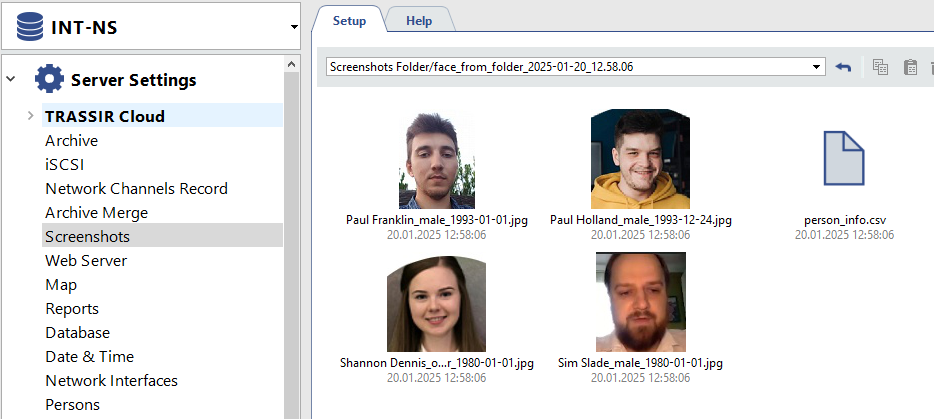Switch to the Help tab

coord(419,20)
